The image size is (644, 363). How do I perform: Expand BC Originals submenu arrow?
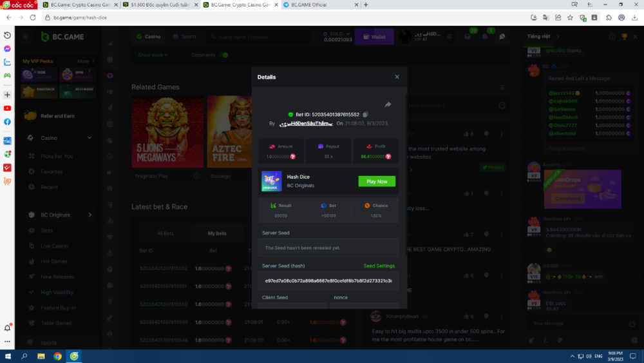(90, 215)
